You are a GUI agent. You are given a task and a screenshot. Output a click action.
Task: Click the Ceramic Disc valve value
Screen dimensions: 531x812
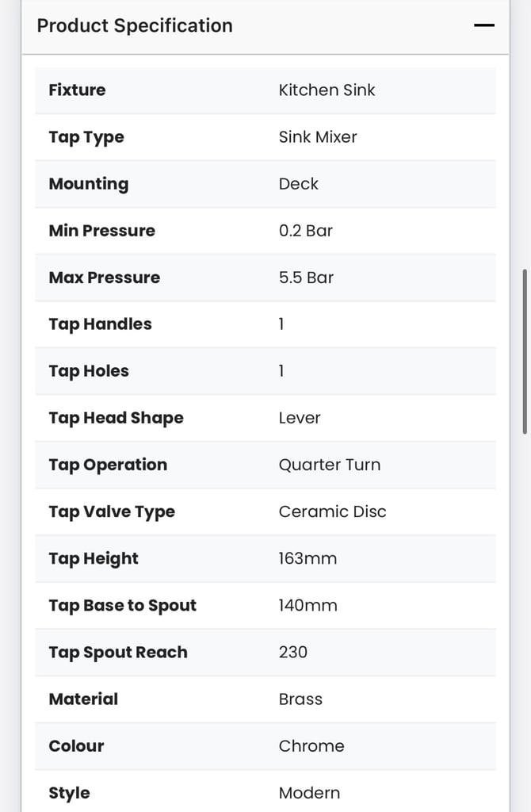click(333, 511)
